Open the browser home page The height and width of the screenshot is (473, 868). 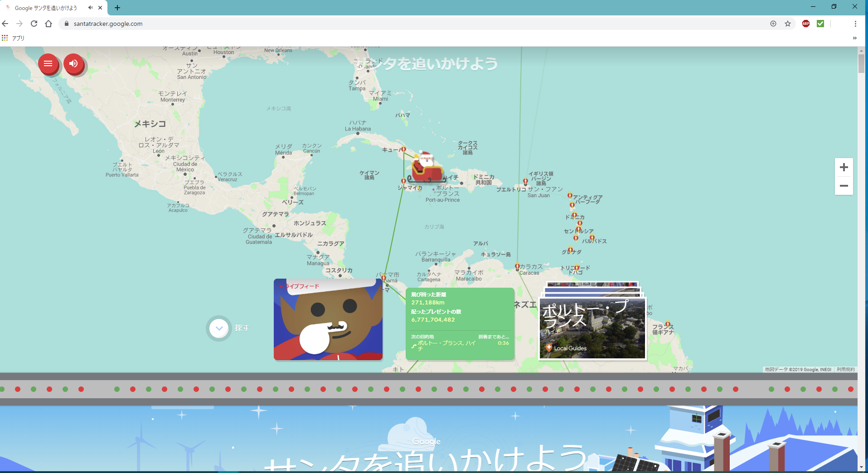[48, 24]
